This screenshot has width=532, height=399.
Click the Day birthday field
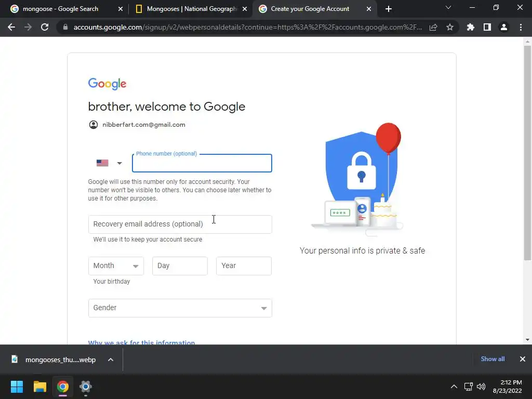click(180, 265)
